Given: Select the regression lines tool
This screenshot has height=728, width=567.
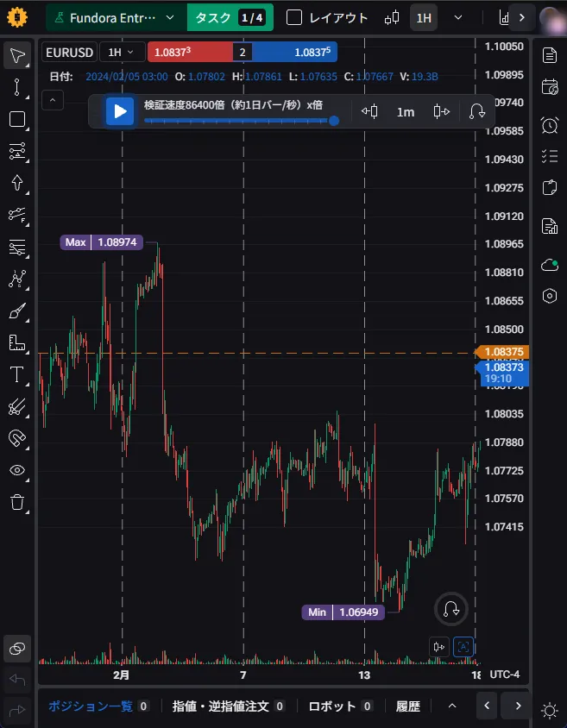Looking at the screenshot, I should 17,248.
